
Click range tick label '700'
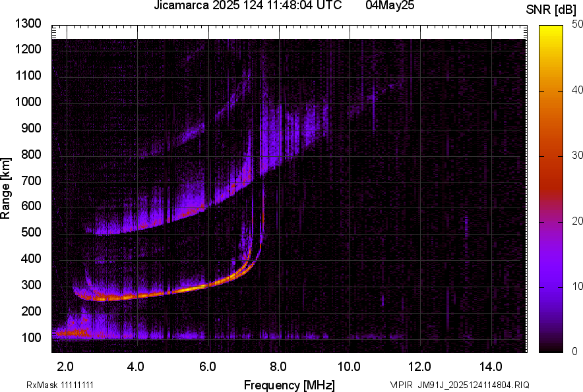pyautogui.click(x=31, y=181)
